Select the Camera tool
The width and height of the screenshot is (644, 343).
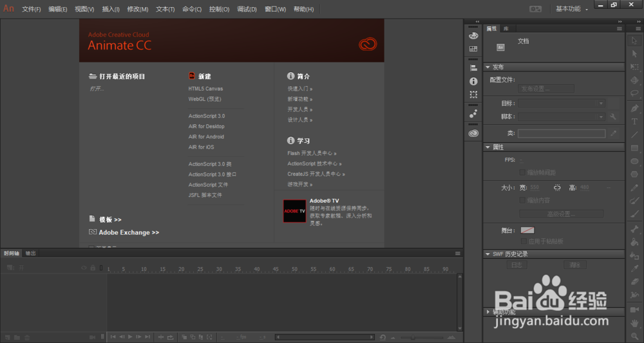point(634,310)
